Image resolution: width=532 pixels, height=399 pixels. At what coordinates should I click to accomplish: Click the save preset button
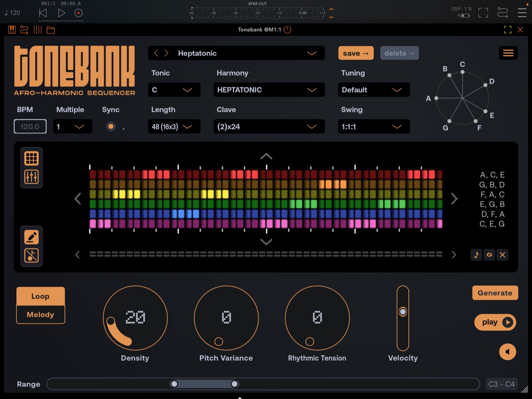coord(356,53)
